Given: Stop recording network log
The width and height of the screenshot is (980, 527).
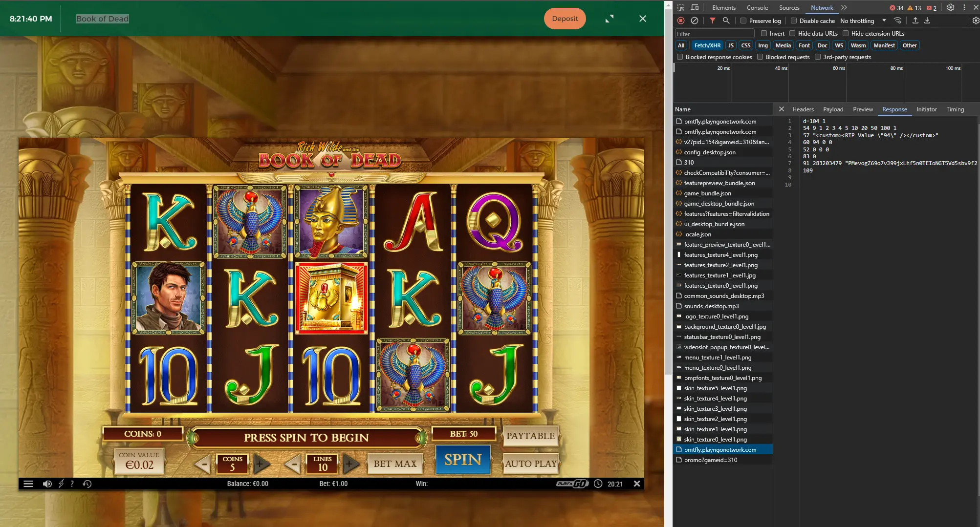Looking at the screenshot, I should (681, 21).
